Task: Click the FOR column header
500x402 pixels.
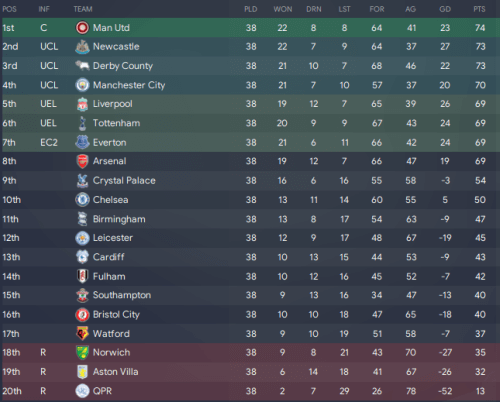Action: (x=377, y=9)
